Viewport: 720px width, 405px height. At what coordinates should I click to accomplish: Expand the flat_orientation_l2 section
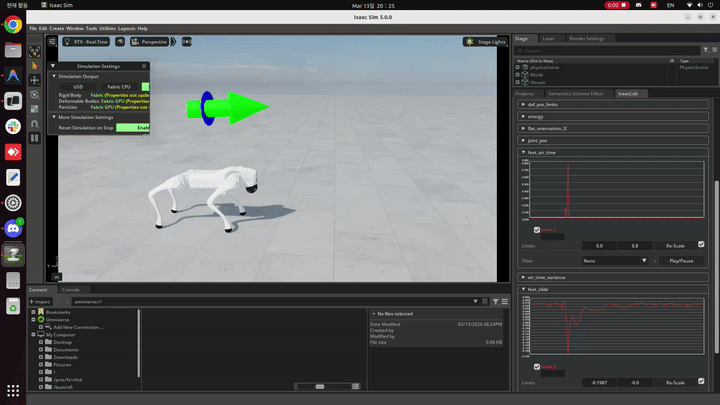(613, 129)
